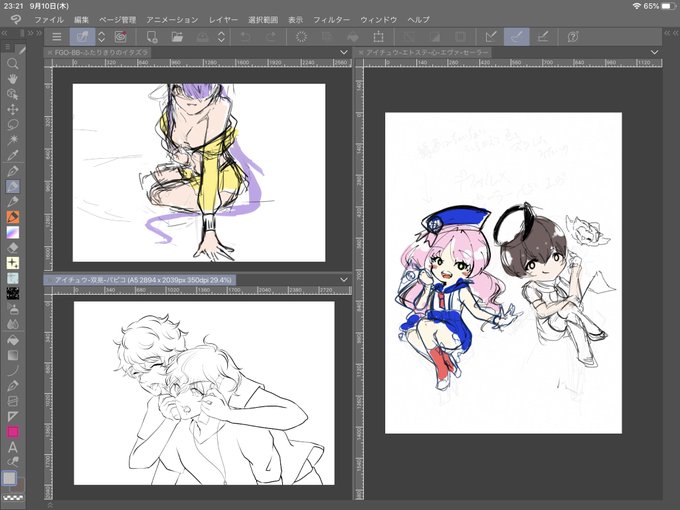Select the sparkle Decoration tool

(x=13, y=263)
